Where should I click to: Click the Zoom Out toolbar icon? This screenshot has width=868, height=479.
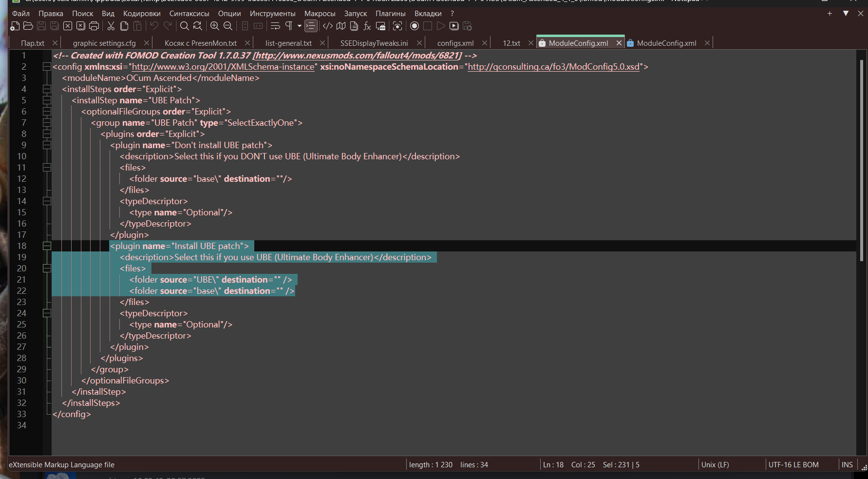227,26
